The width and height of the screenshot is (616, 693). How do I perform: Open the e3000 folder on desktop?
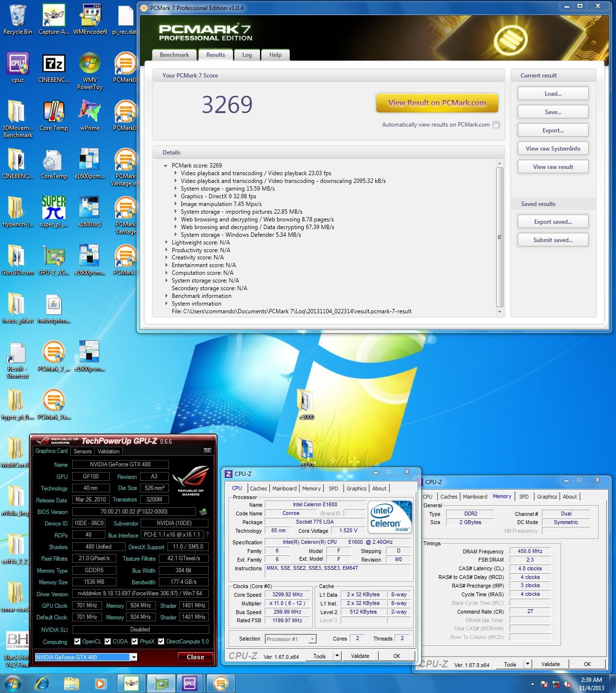(306, 404)
